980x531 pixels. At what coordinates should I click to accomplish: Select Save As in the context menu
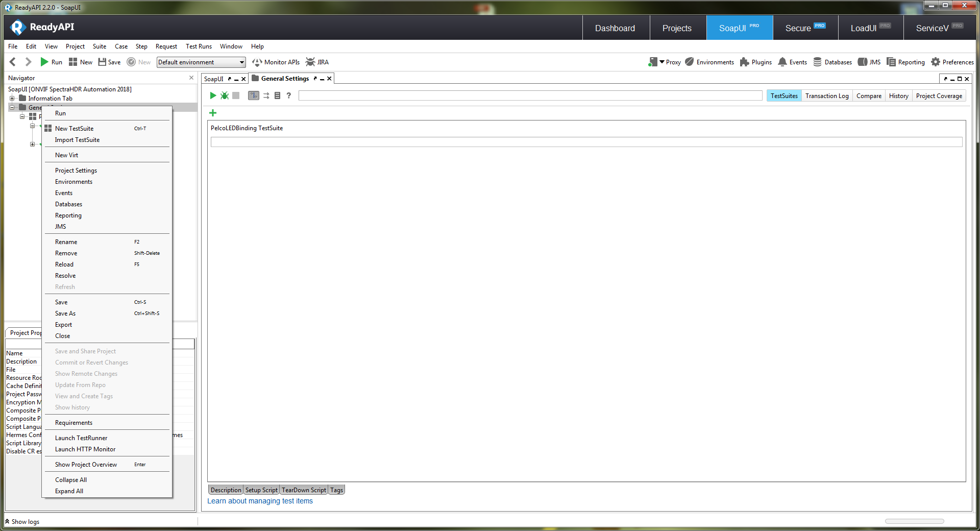pos(107,313)
